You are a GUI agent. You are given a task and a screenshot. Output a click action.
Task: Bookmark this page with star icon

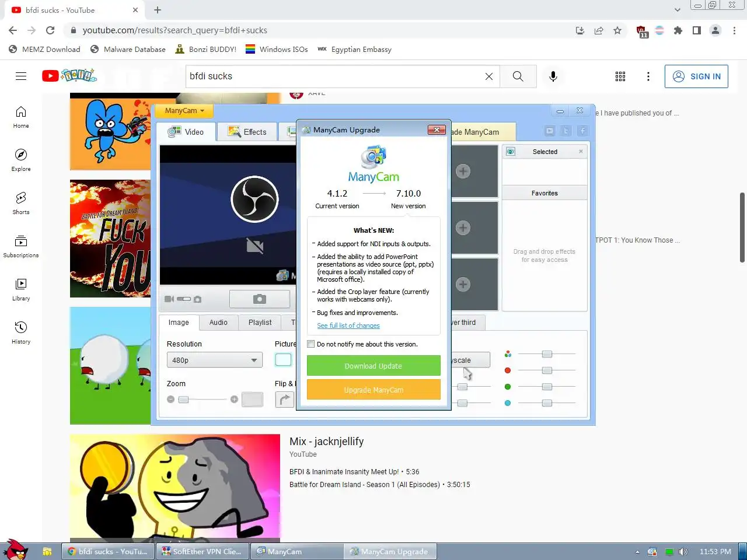617,30
